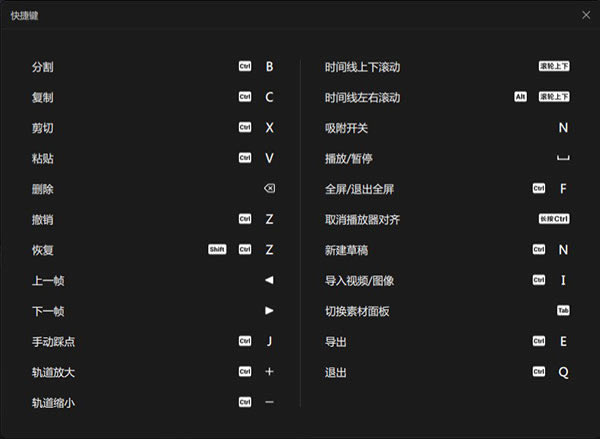Click the Ctrl badge in 退出 row

pos(539,372)
